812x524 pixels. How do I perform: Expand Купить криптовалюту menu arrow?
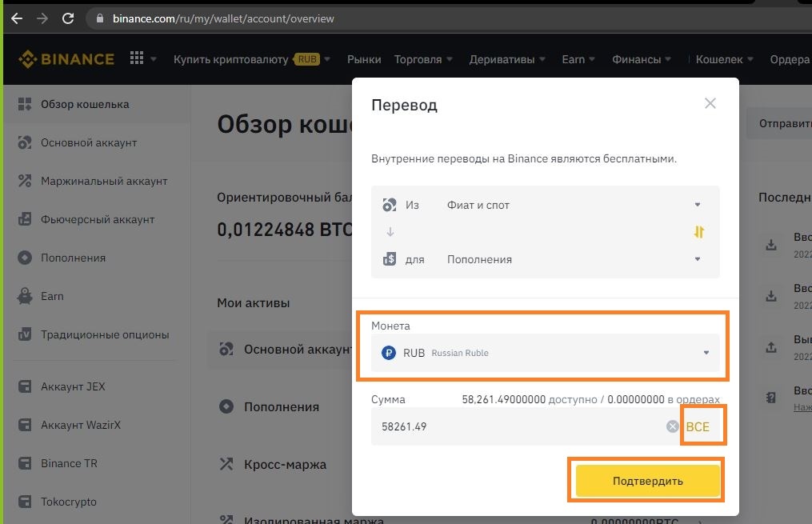click(x=326, y=59)
